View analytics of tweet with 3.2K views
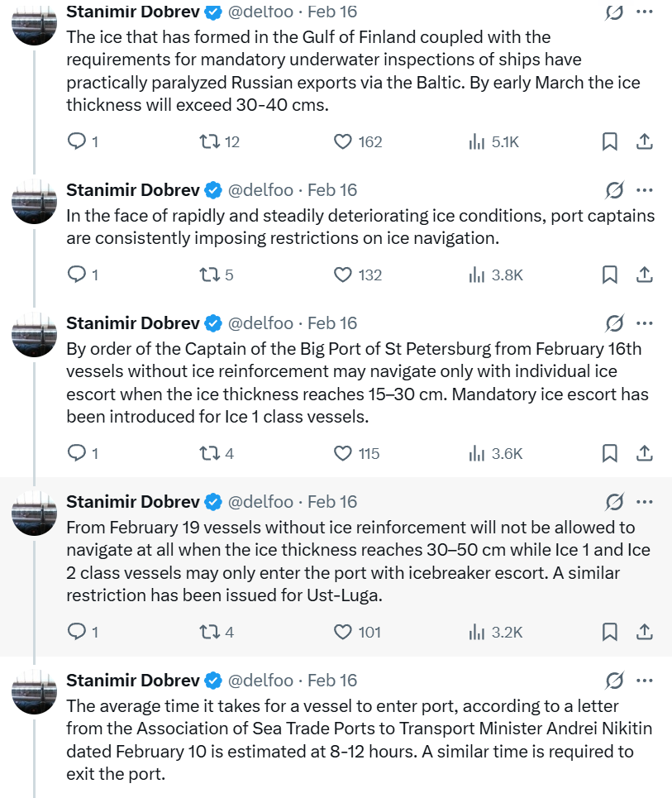 [477, 632]
